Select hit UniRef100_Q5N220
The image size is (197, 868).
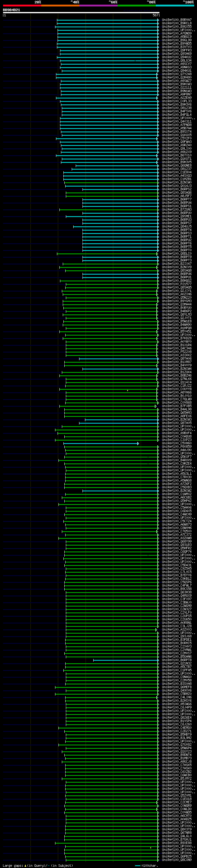coord(177,297)
